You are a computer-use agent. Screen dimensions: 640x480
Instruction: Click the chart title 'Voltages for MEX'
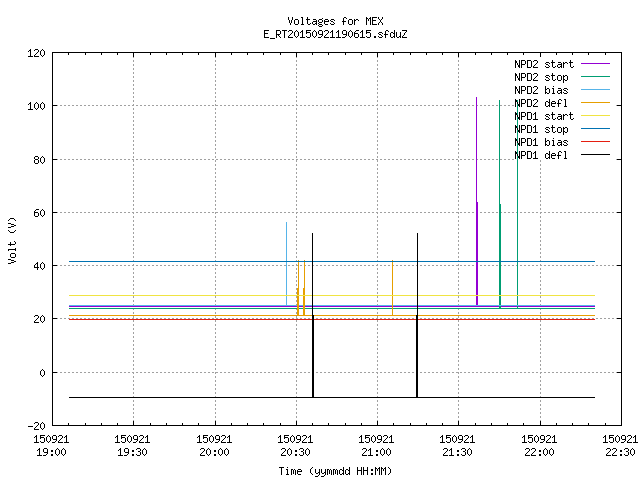335,21
